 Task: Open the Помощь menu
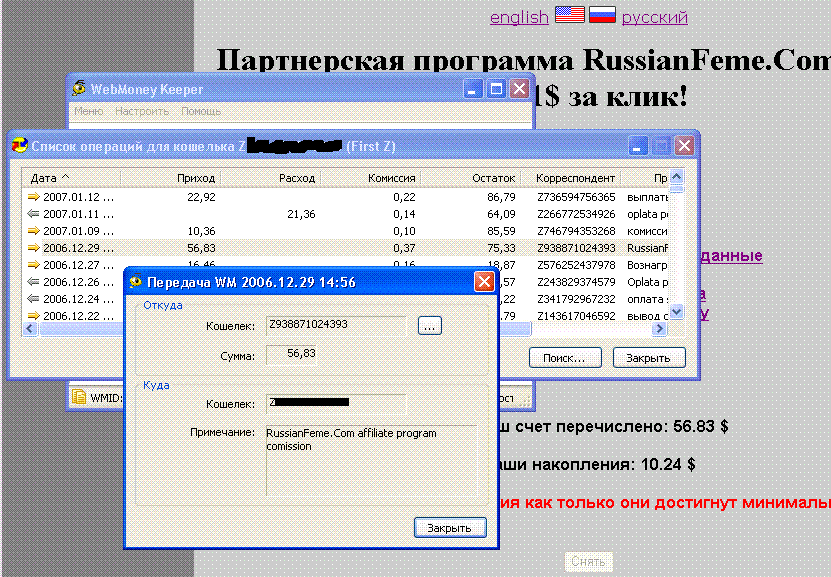click(201, 112)
